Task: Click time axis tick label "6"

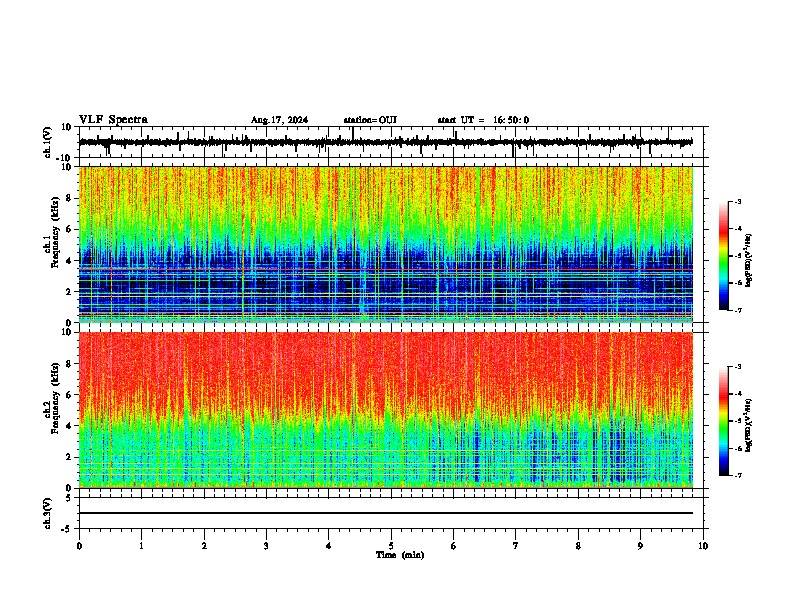Action: point(454,546)
